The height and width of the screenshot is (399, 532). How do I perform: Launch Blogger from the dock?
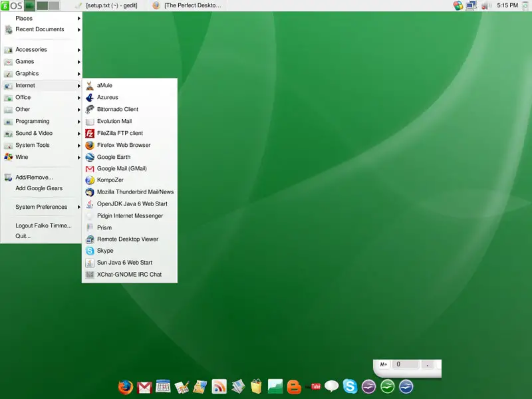(294, 387)
